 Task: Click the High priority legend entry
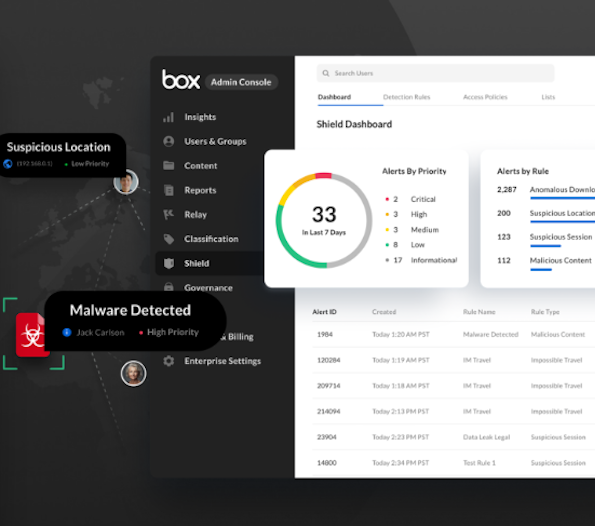406,214
